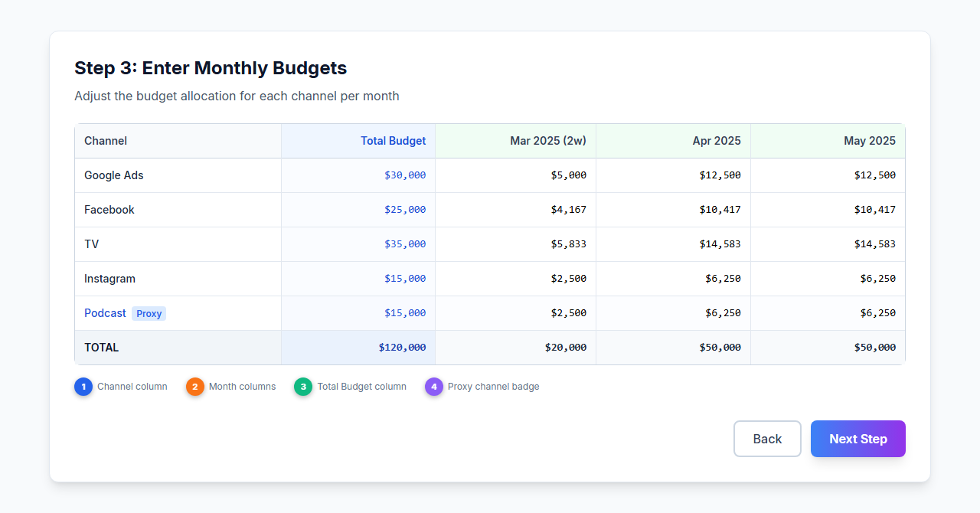Edit Podcast Apr 2025 cell $6,250
The width and height of the screenshot is (980, 513).
(x=674, y=313)
